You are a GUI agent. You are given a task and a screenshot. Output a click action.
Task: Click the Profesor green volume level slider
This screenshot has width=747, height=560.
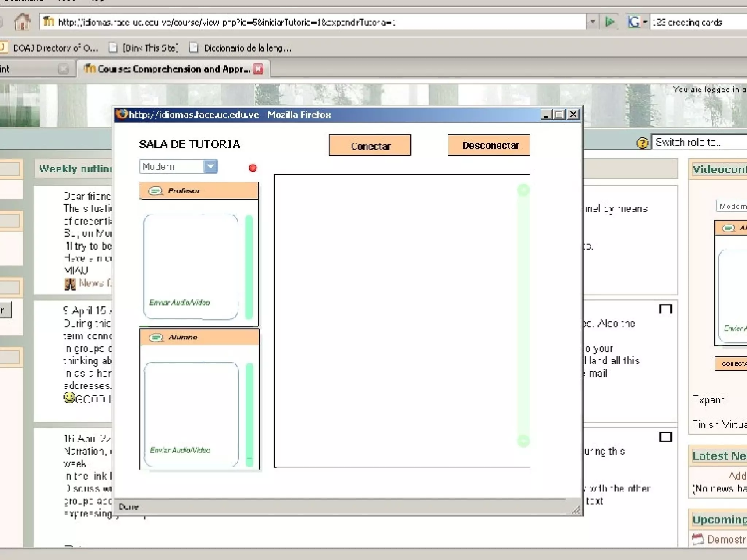coord(249,267)
